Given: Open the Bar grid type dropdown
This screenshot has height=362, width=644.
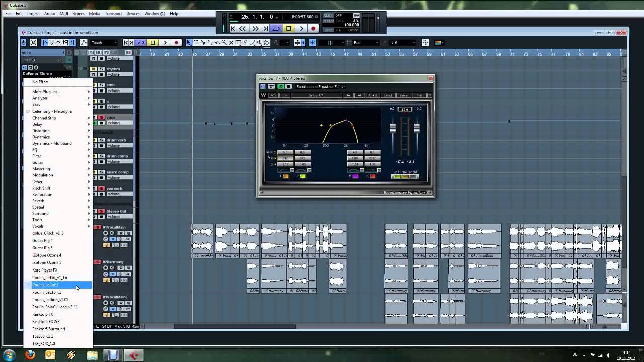Looking at the screenshot, I should click(365, 43).
